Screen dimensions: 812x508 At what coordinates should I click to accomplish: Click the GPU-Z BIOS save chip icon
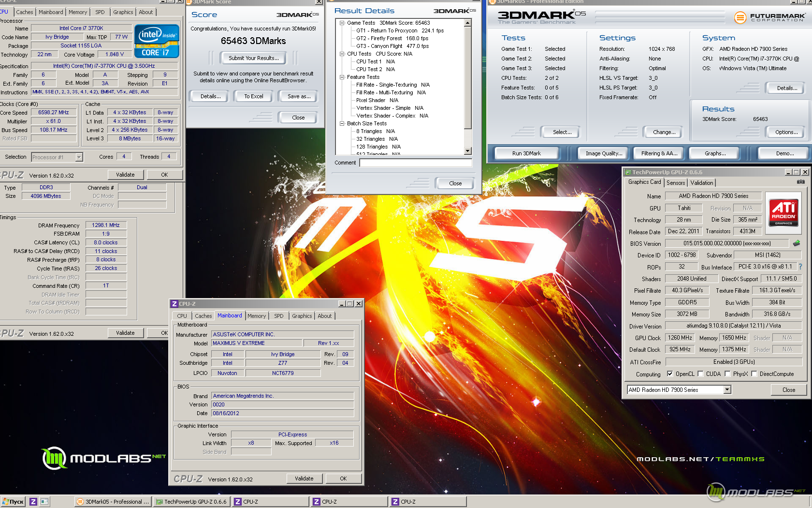[796, 243]
